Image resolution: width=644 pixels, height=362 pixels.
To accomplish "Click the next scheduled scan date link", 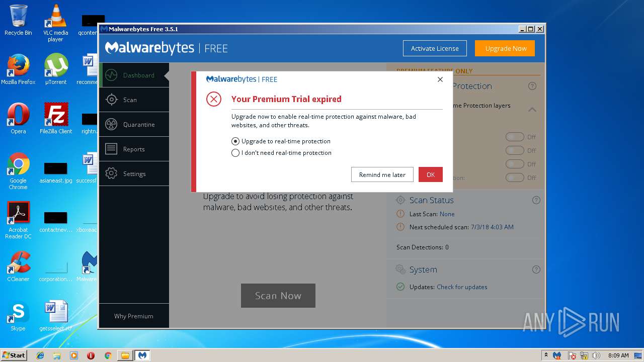I will (x=492, y=227).
